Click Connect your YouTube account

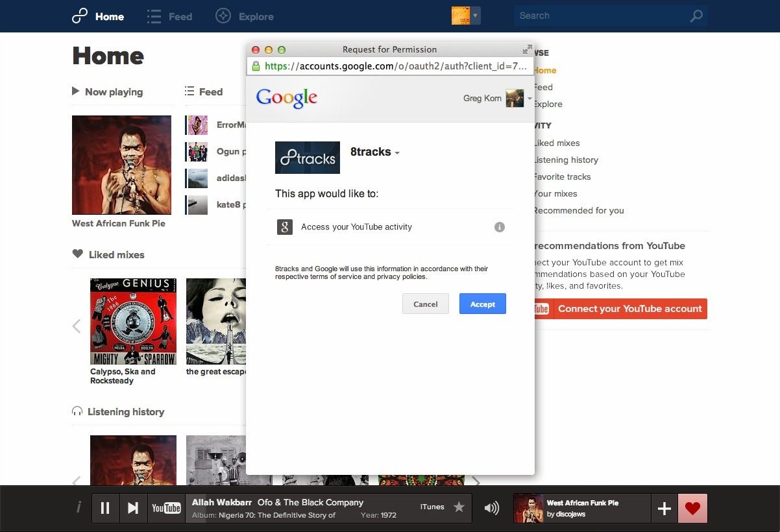click(x=629, y=309)
